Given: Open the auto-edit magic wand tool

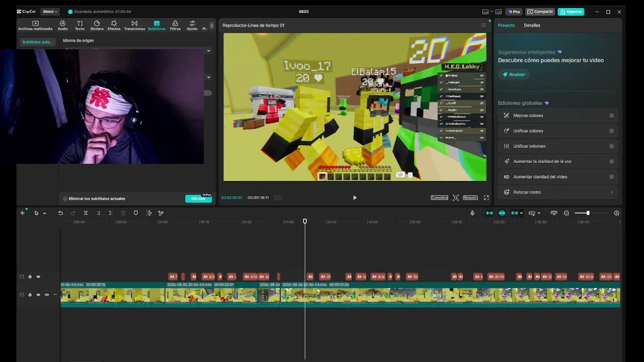Looking at the screenshot, I should point(161,213).
